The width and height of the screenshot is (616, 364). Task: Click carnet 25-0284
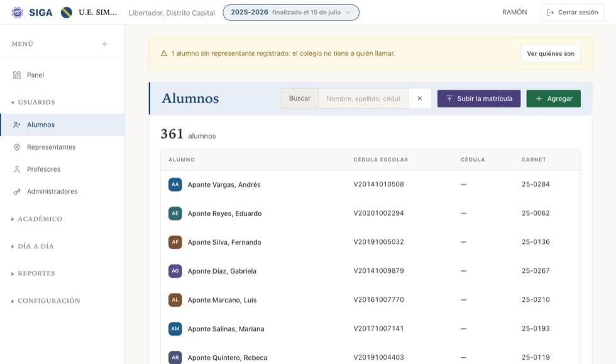coord(536,184)
